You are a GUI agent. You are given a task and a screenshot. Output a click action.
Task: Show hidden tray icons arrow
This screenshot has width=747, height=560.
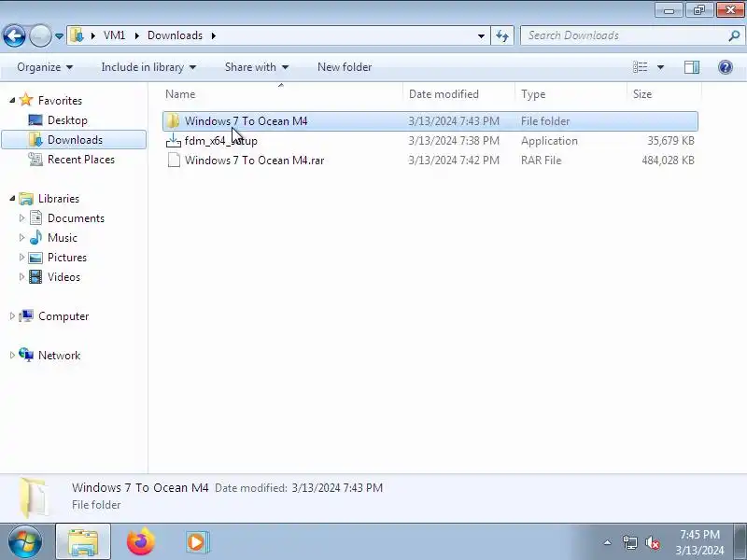point(608,542)
